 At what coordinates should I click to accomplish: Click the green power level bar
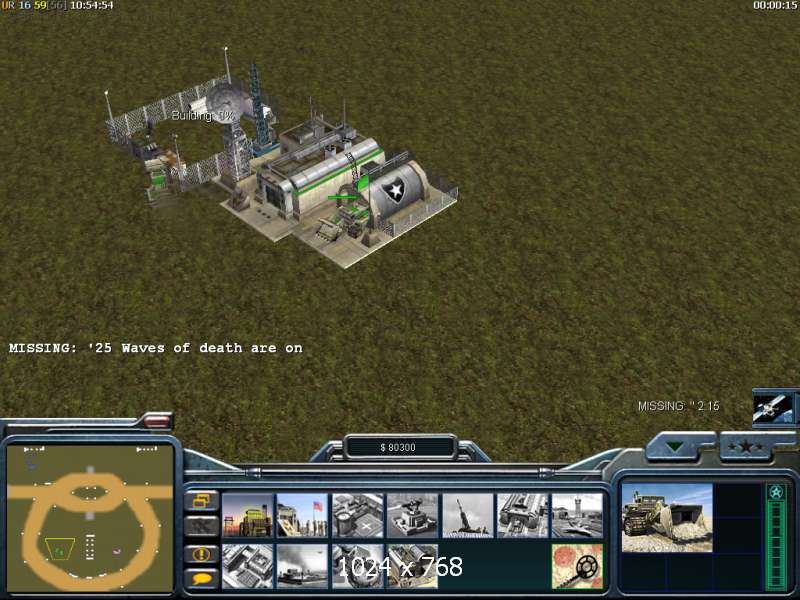[777, 544]
